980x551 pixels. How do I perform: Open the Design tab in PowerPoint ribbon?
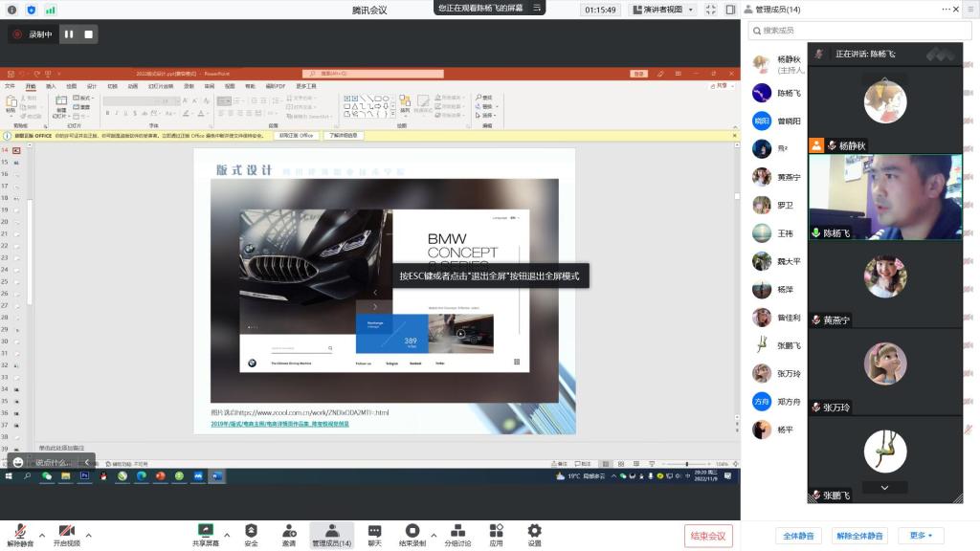click(92, 86)
